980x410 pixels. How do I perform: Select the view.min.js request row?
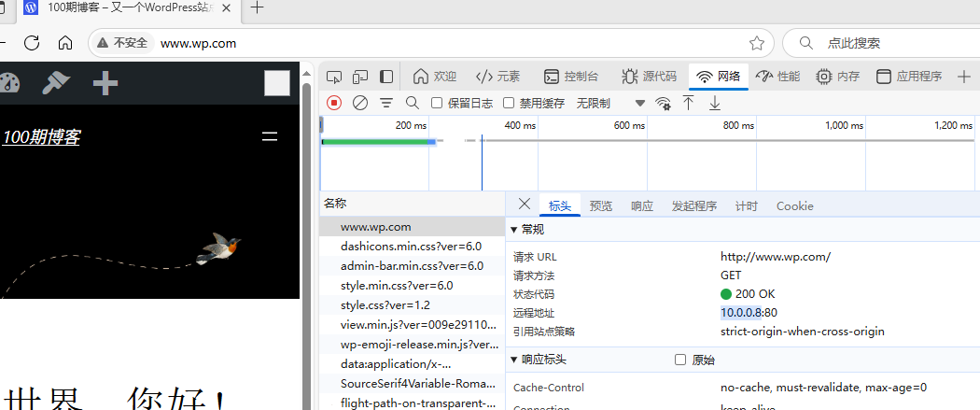click(x=412, y=324)
